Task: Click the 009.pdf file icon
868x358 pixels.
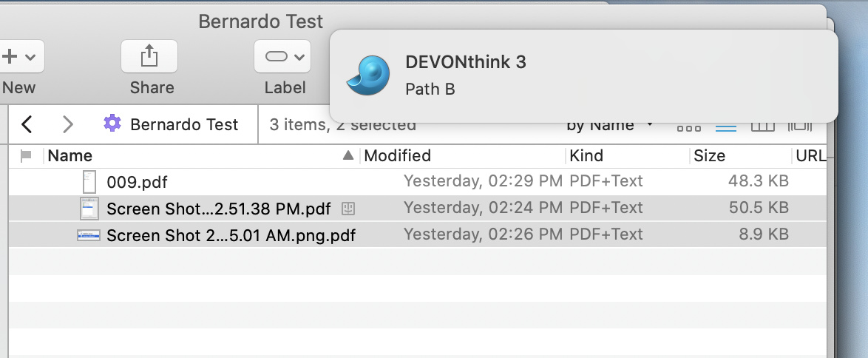Action: 89,181
